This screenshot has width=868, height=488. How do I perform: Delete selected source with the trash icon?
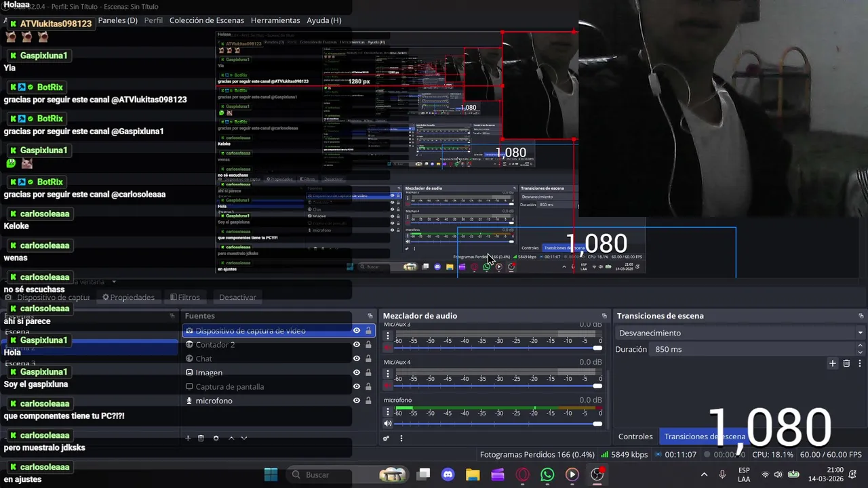click(201, 438)
